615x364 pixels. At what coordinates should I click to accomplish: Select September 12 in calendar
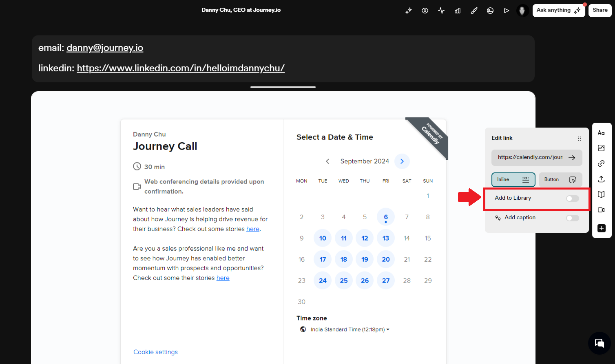coord(365,238)
